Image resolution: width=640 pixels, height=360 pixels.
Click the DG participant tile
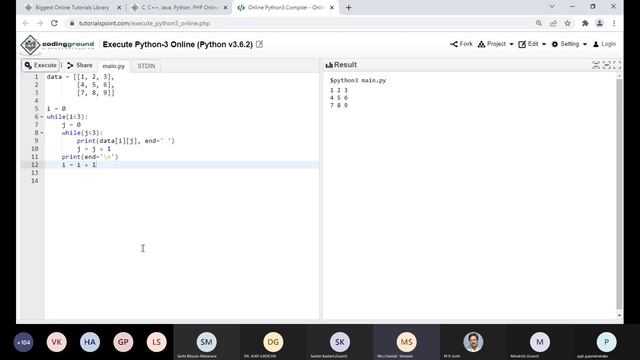click(273, 342)
